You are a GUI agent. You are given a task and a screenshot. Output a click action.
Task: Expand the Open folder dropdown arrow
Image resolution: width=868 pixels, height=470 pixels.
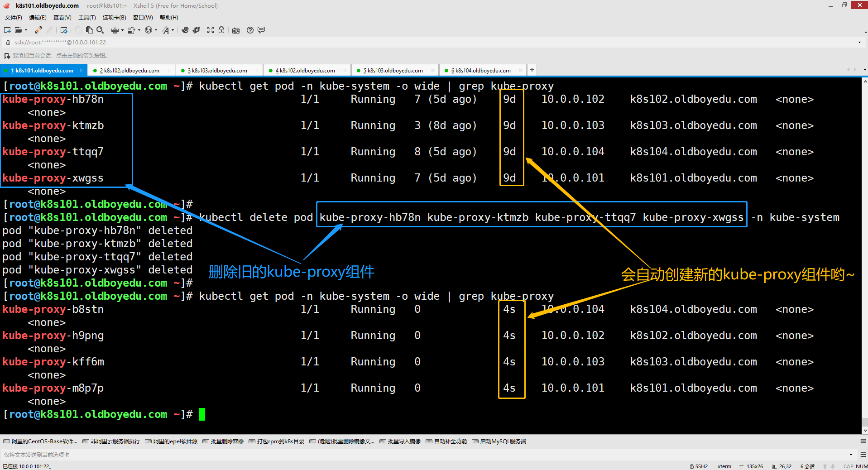(26, 30)
